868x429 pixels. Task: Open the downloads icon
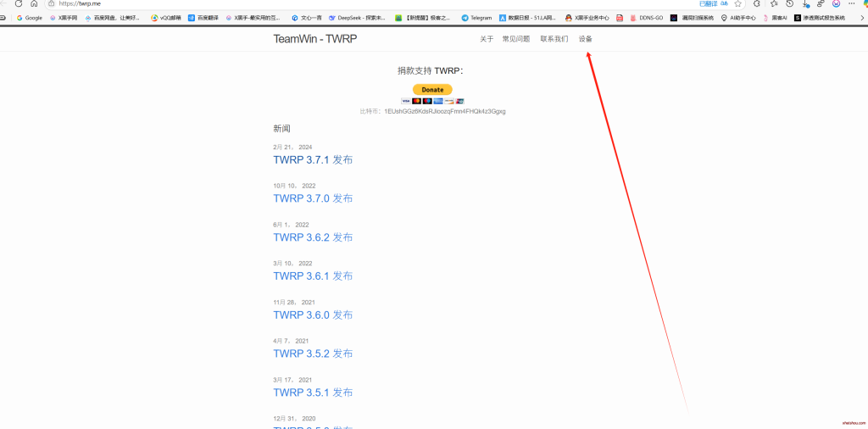805,3
